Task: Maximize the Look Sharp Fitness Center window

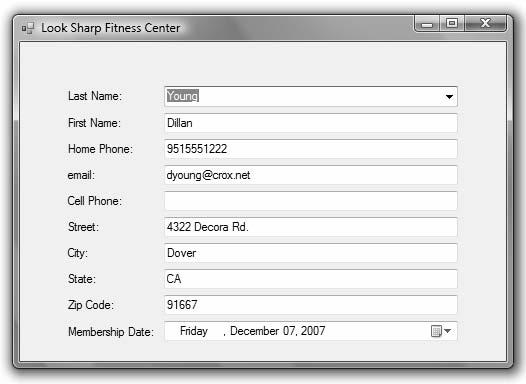Action: click(452, 23)
